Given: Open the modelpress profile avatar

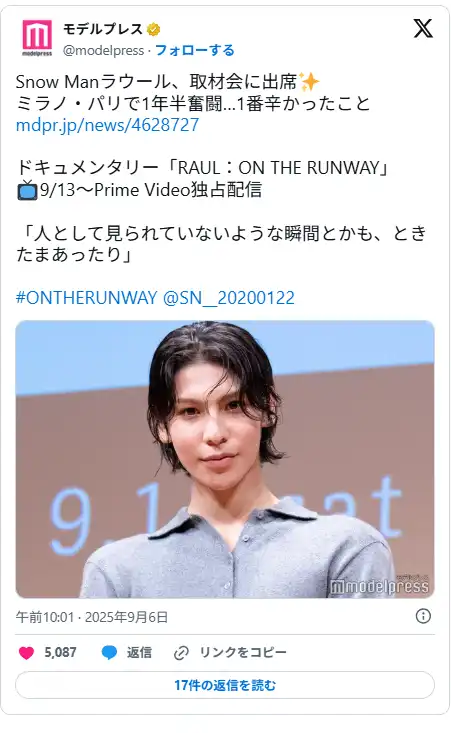Looking at the screenshot, I should [37, 38].
